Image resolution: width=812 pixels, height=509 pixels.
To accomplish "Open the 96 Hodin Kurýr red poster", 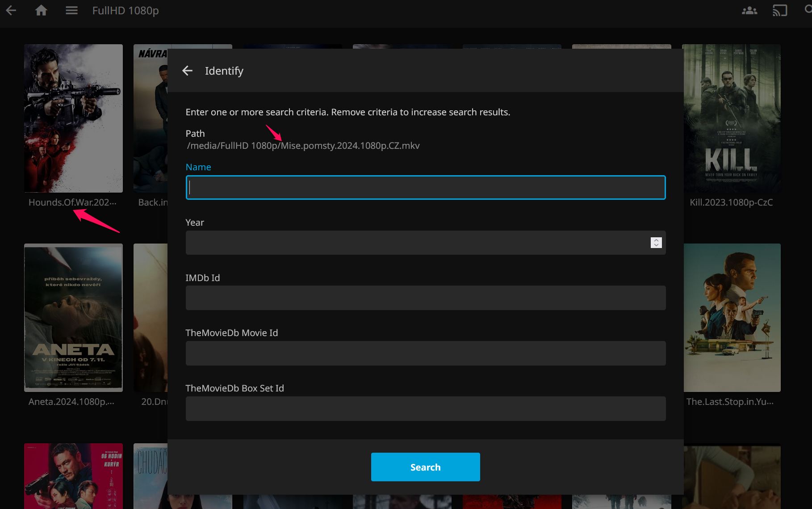I will (73, 476).
